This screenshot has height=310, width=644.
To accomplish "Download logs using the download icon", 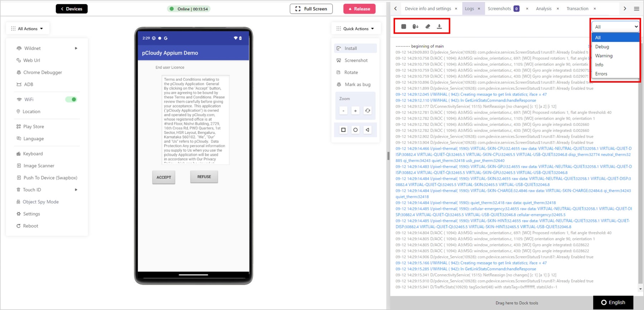I will (439, 26).
